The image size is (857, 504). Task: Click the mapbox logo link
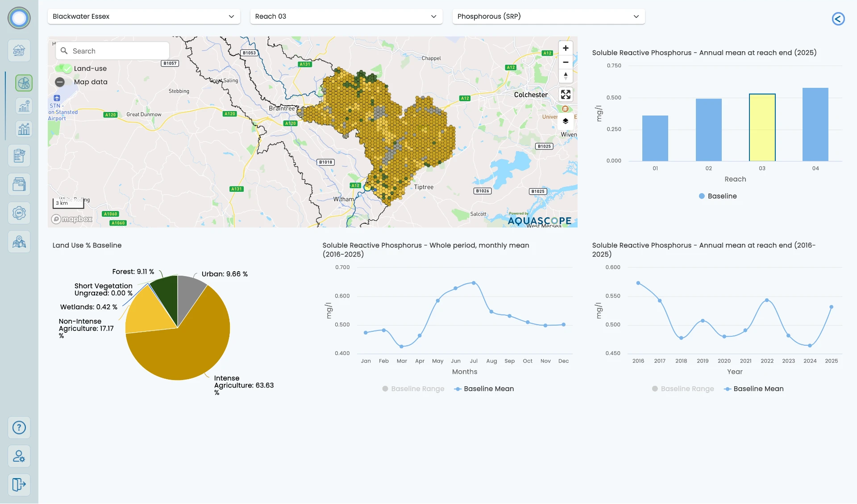pyautogui.click(x=72, y=219)
